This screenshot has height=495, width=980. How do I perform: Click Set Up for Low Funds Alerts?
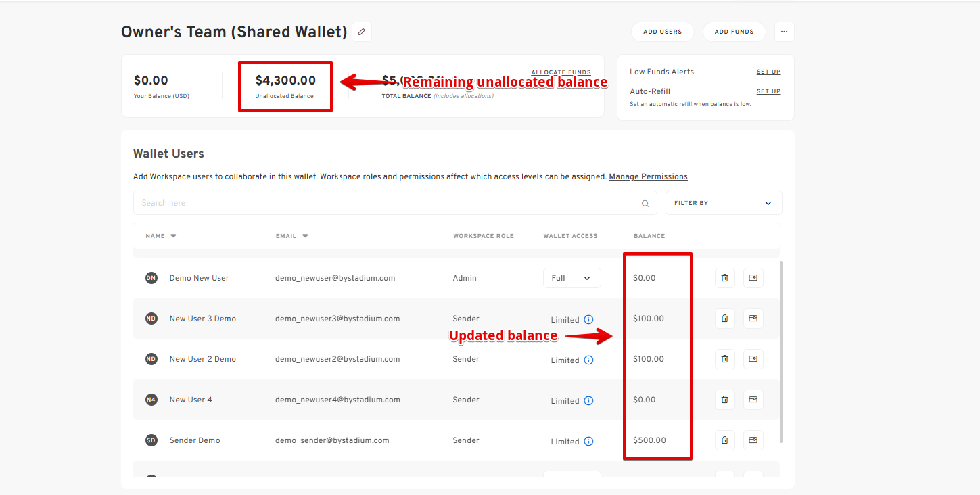[768, 72]
